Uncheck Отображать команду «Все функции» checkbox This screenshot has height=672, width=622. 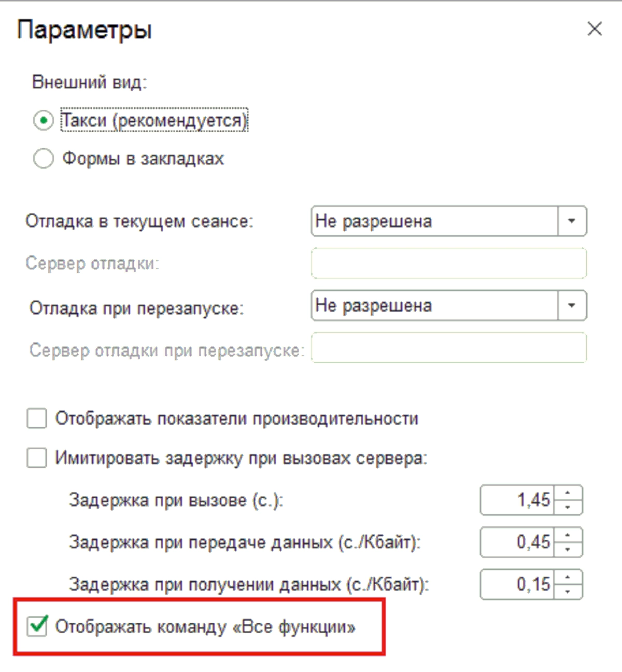tap(37, 626)
